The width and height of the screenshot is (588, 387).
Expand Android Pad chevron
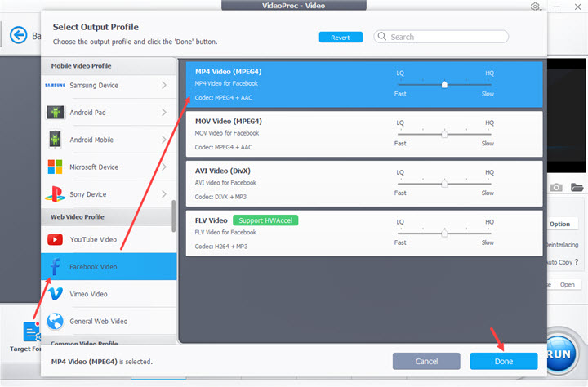pyautogui.click(x=164, y=112)
